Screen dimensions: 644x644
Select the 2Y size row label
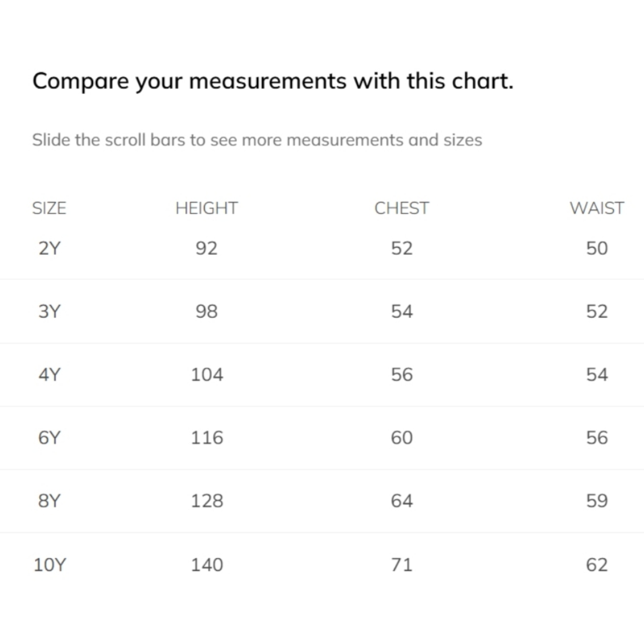[x=49, y=248]
